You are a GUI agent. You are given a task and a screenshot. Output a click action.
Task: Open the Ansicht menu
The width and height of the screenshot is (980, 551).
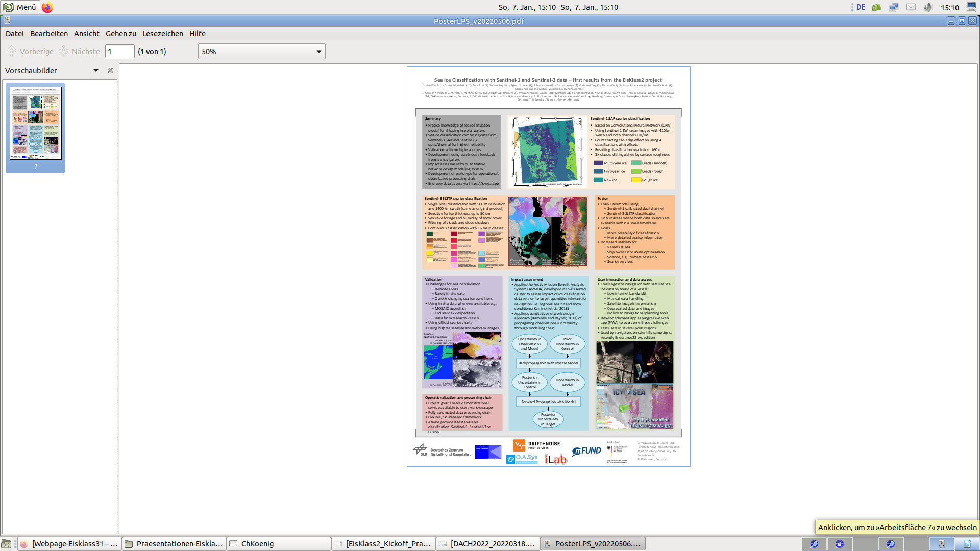[x=86, y=34]
